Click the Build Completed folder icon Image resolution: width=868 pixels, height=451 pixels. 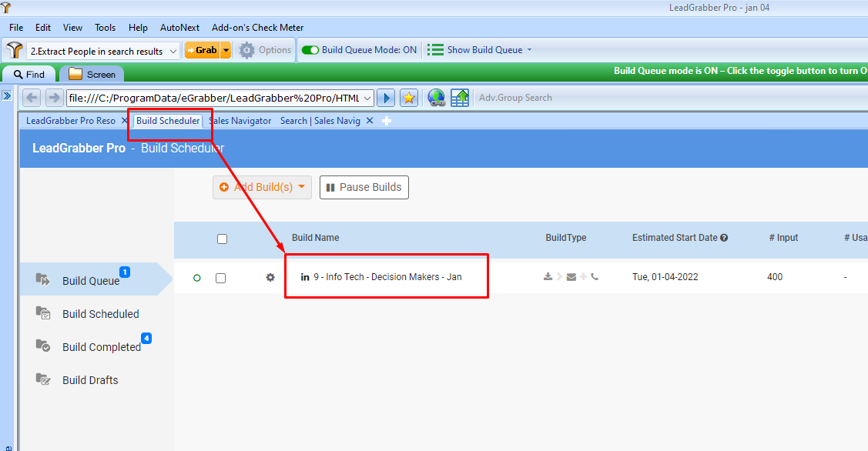tap(43, 346)
